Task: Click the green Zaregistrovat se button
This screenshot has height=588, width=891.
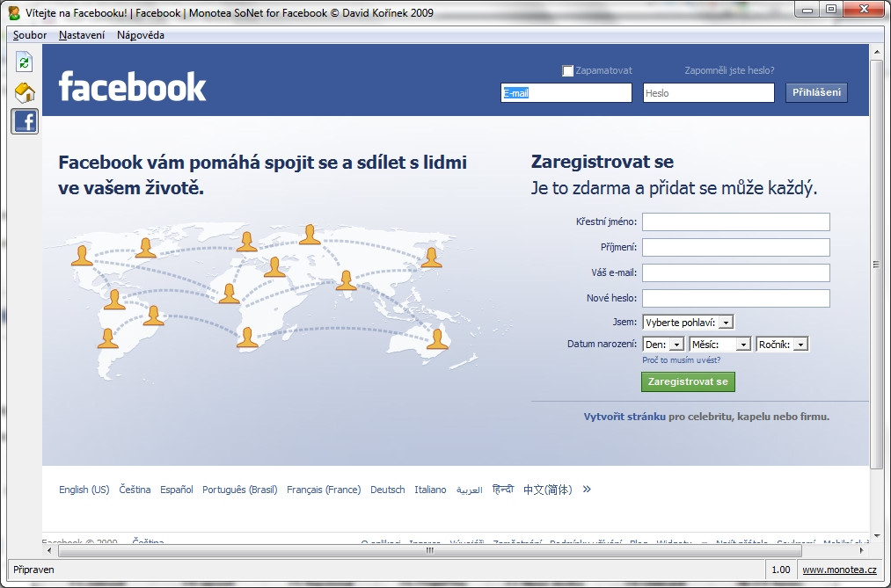Action: (688, 382)
